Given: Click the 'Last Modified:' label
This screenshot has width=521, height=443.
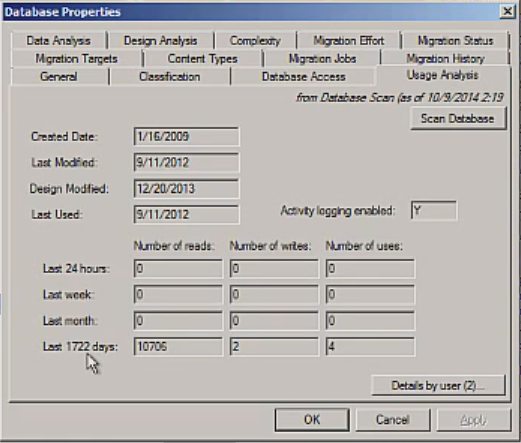Looking at the screenshot, I should 65,162.
